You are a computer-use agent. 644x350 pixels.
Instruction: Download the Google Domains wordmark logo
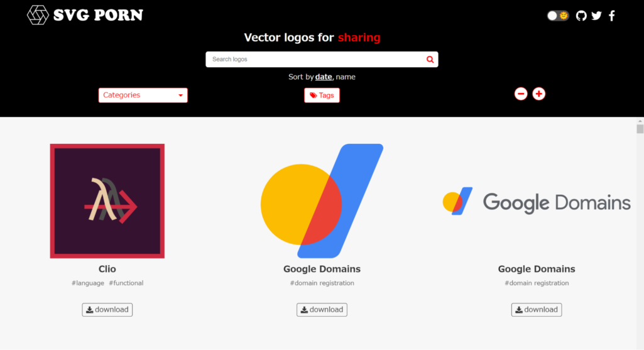coord(537,310)
